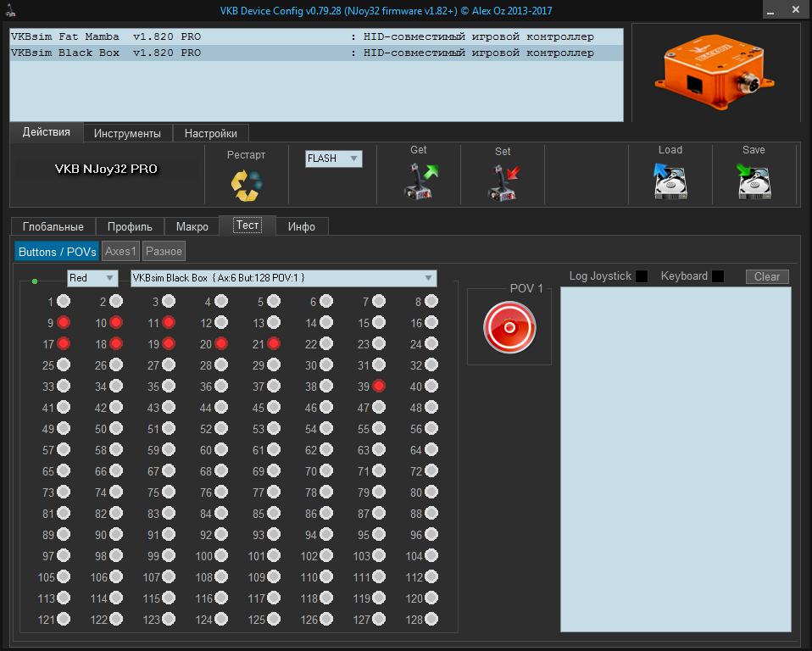Click button indicator 52
812x651 pixels.
point(221,428)
